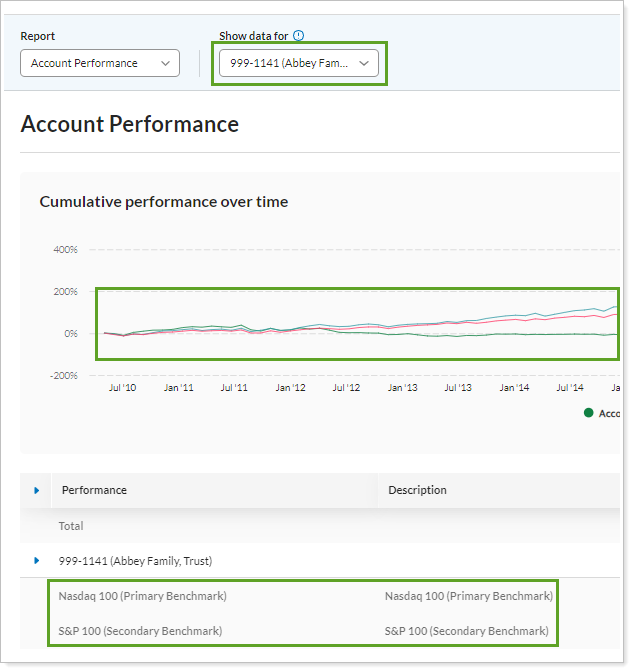Screen dimensions: 633x672
Task: Open the Show data for account dropdown
Action: coord(299,63)
